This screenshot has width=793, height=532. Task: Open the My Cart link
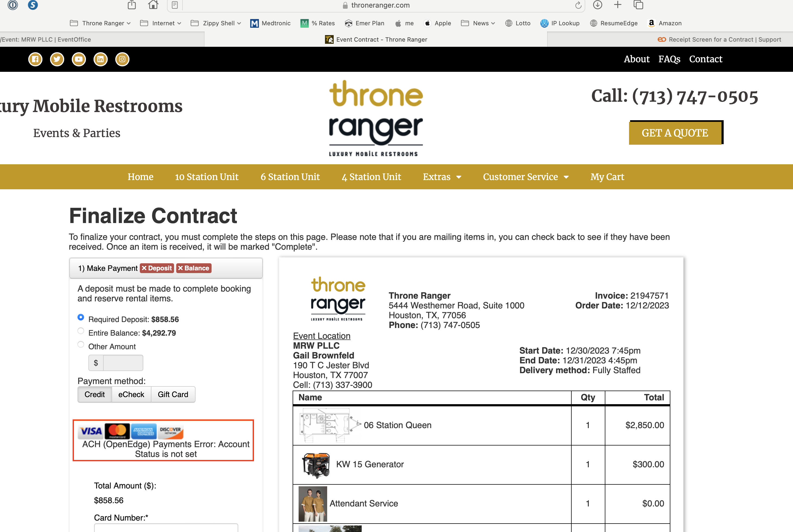click(607, 177)
